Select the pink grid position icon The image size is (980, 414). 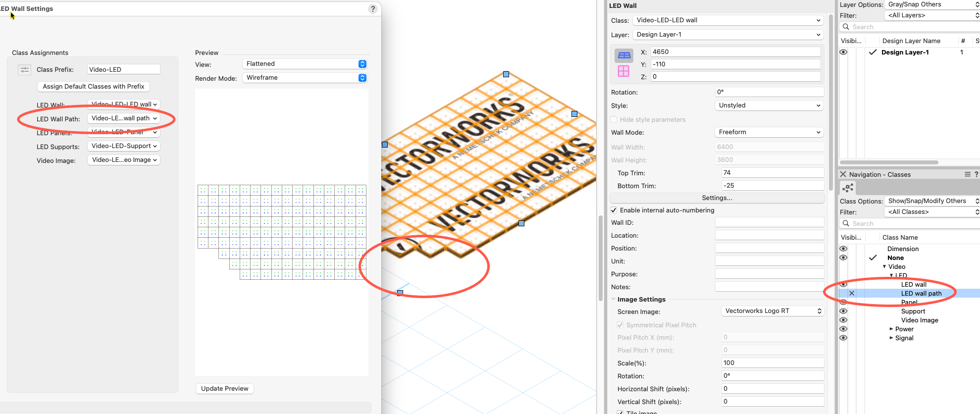(x=623, y=71)
